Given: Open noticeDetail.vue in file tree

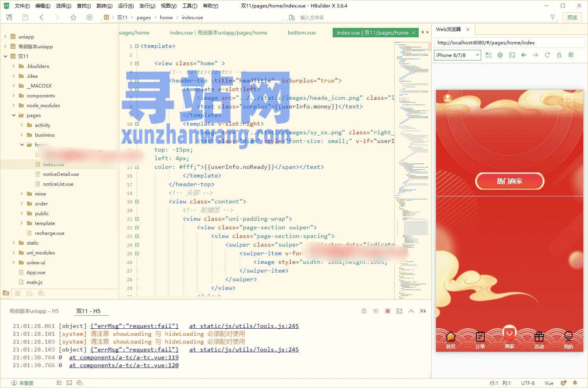Looking at the screenshot, I should (61, 174).
